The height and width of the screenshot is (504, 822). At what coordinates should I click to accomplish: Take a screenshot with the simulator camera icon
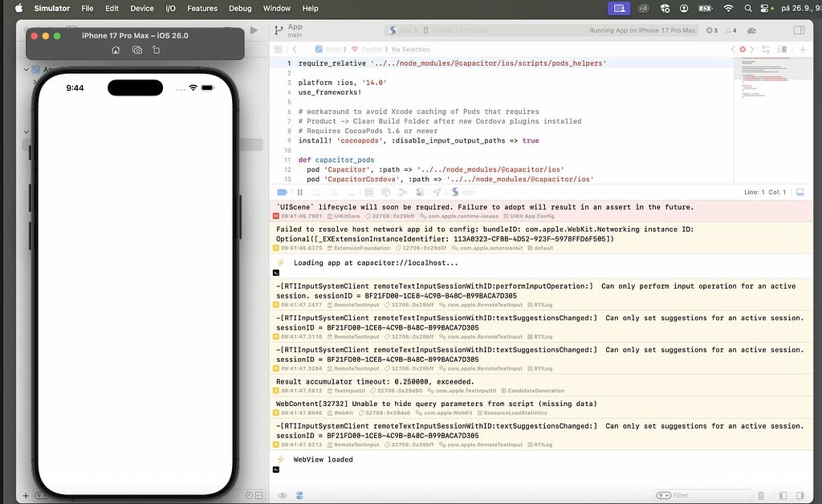(x=137, y=51)
